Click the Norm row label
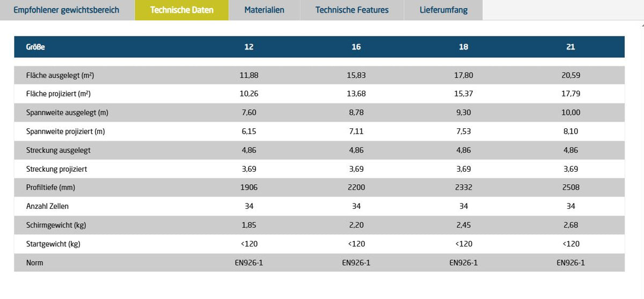This screenshot has height=299, width=644. (35, 263)
